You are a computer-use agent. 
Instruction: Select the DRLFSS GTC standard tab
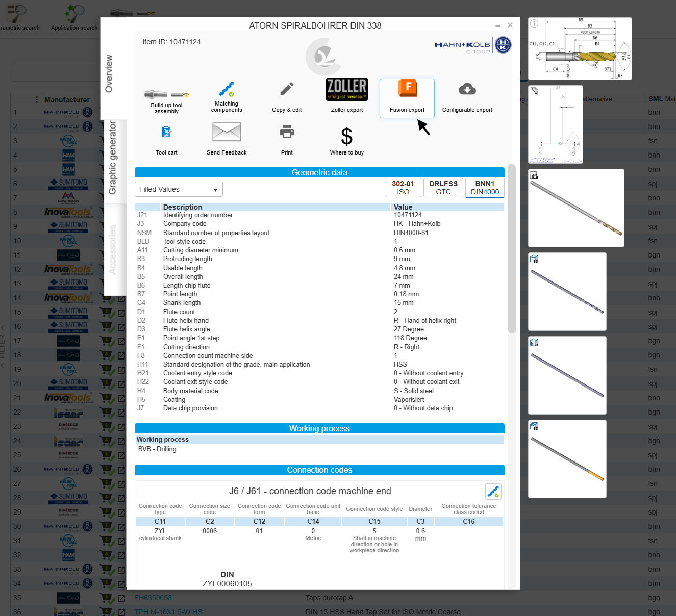point(443,188)
